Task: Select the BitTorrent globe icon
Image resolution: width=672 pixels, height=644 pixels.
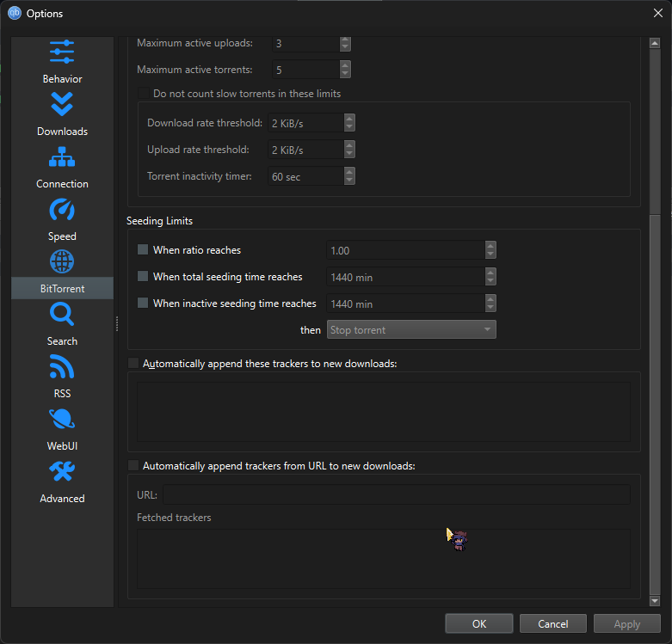Action: pyautogui.click(x=62, y=261)
